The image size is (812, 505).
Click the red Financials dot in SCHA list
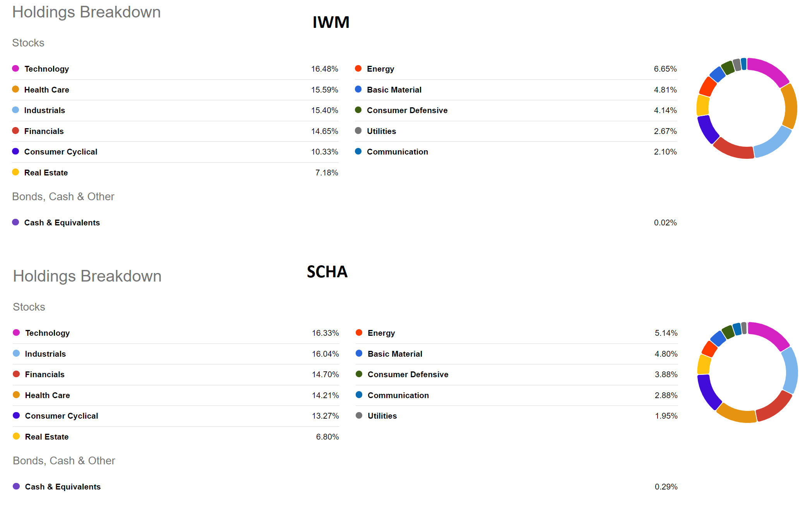[16, 374]
